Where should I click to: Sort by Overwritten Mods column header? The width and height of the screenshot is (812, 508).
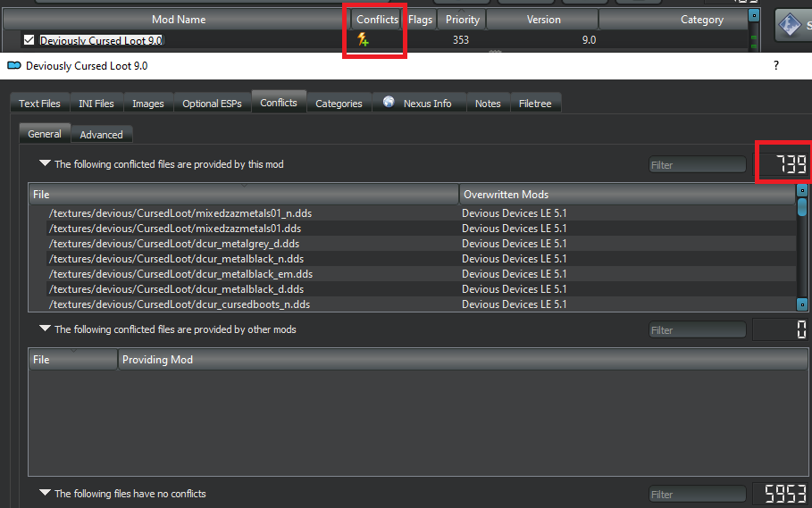tap(627, 195)
